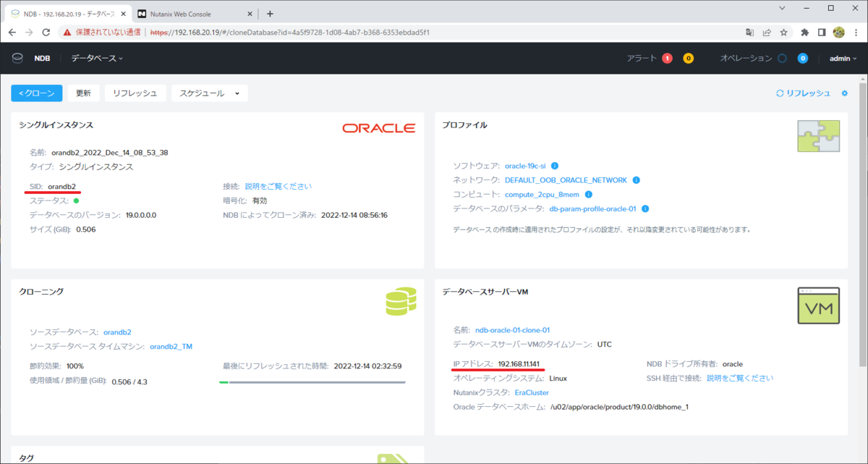Click the translate page icon
The height and width of the screenshot is (464, 868).
750,33
